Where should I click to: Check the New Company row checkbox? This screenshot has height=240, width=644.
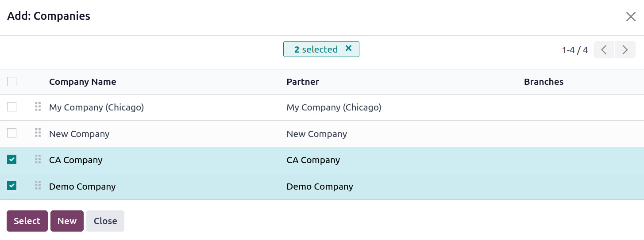click(12, 133)
